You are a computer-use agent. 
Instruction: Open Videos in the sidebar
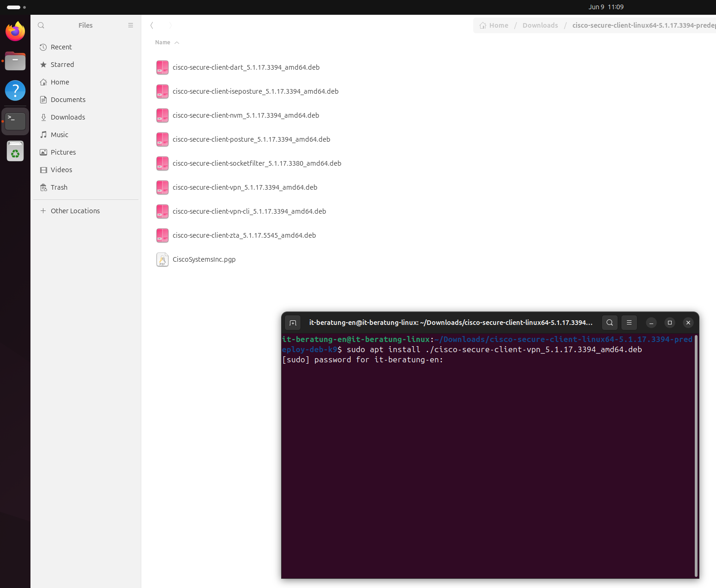[x=86, y=170]
